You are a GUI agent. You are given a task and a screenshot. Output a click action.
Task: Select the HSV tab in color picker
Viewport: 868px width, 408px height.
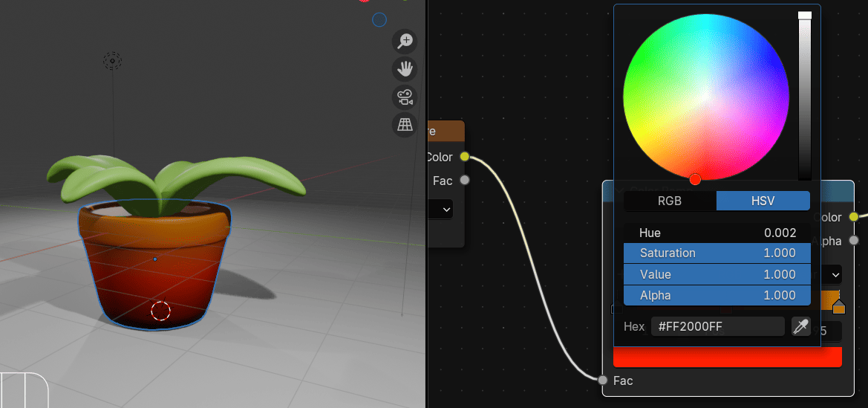[x=763, y=201]
